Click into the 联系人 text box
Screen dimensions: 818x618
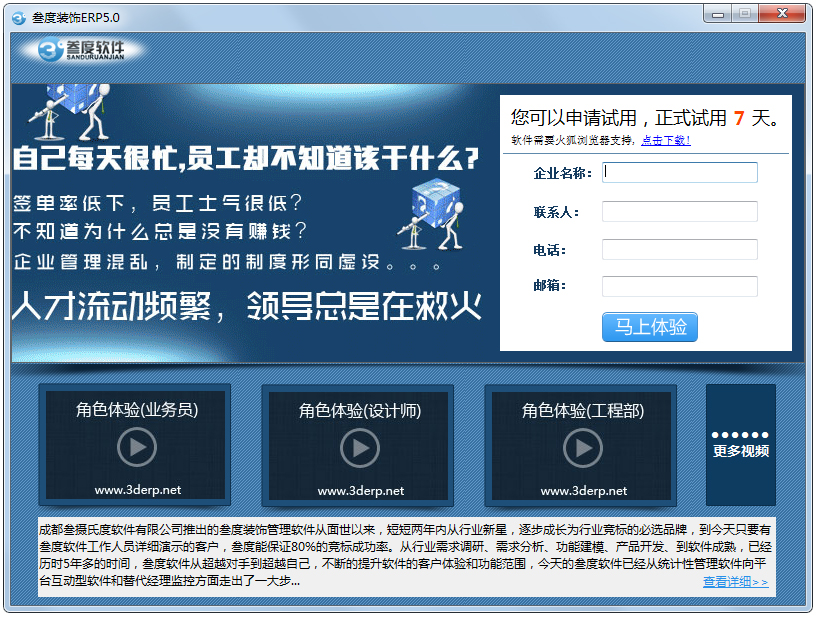(680, 211)
